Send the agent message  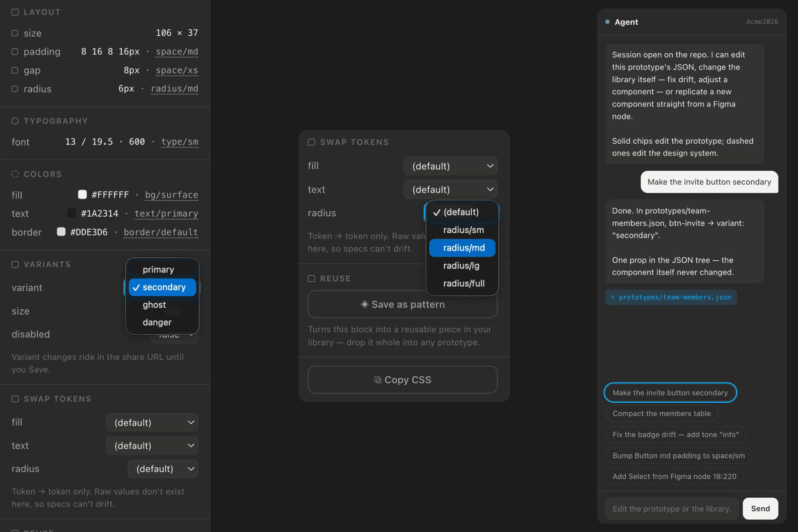tap(760, 508)
